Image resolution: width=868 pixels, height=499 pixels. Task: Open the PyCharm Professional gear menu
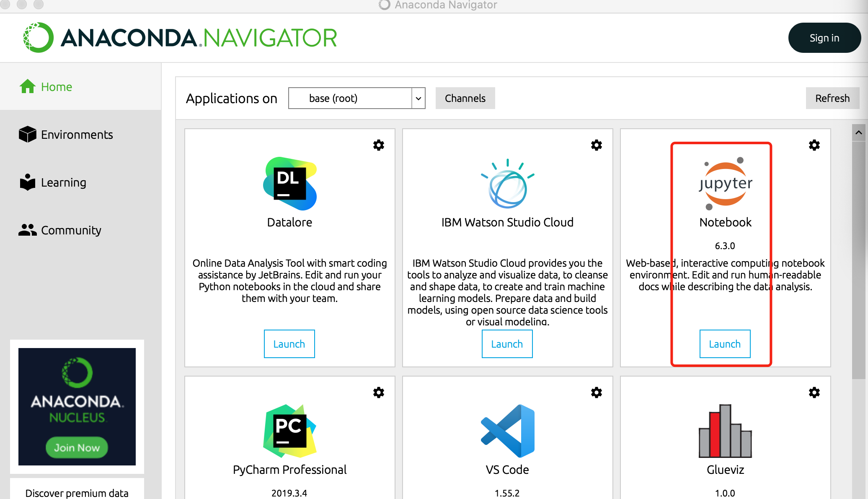coord(379,392)
